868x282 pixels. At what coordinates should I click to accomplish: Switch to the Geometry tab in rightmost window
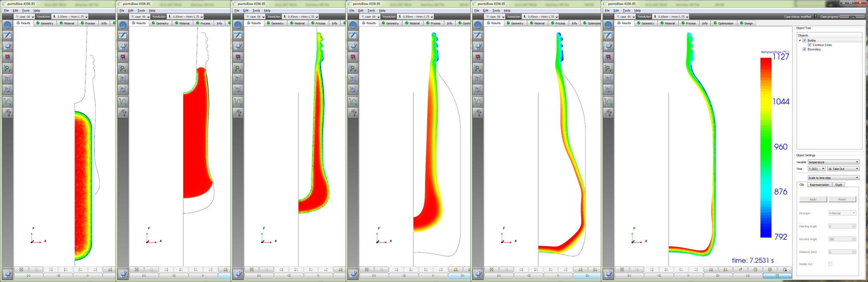coord(645,23)
